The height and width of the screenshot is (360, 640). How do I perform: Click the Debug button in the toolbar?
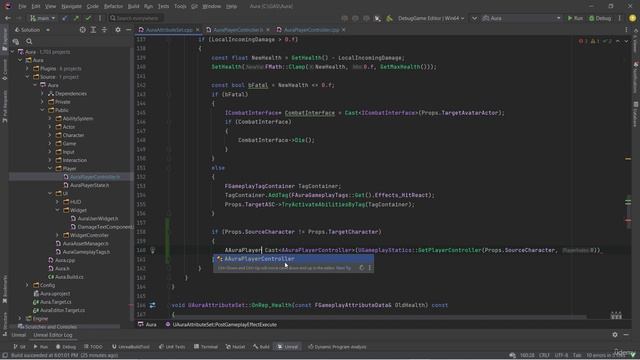pyautogui.click(x=600, y=18)
